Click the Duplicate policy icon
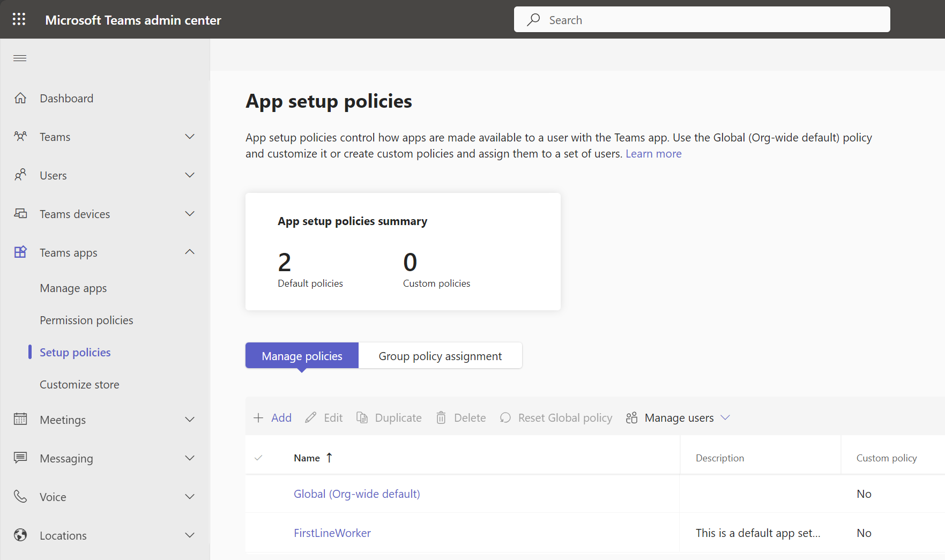 (362, 417)
